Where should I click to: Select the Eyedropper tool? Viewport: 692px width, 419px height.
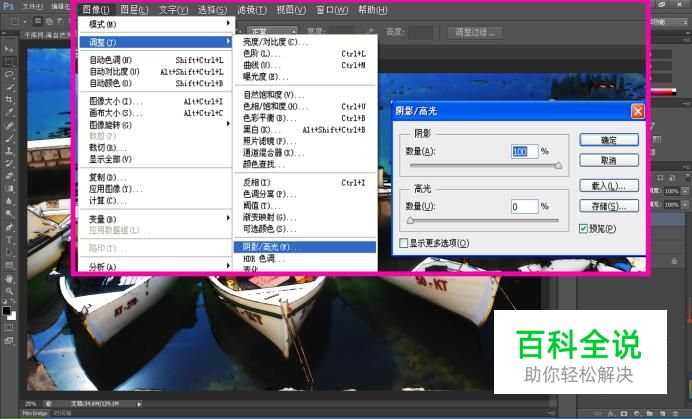pos(9,113)
